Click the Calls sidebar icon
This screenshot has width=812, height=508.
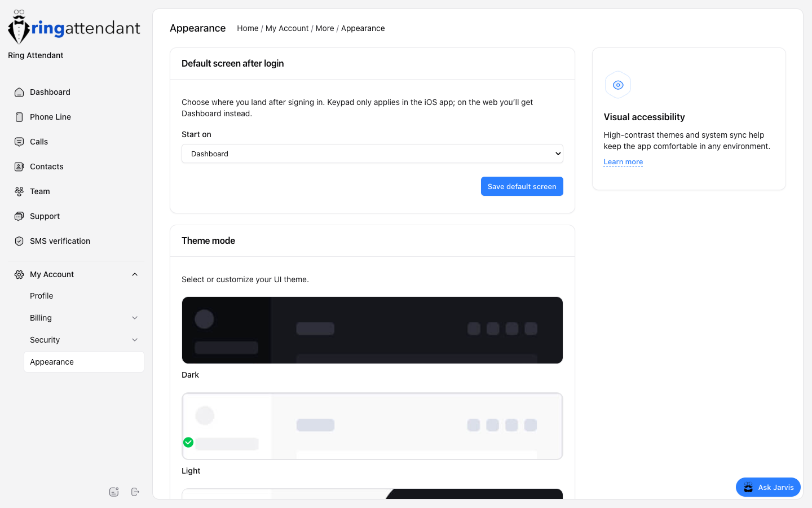pos(19,142)
